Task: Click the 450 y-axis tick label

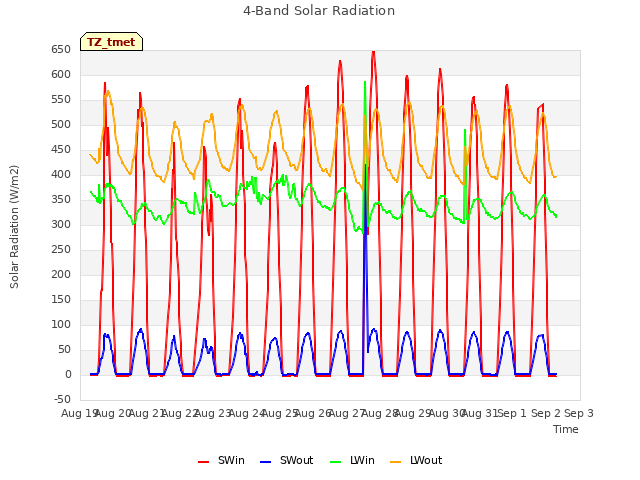Action: tap(61, 149)
